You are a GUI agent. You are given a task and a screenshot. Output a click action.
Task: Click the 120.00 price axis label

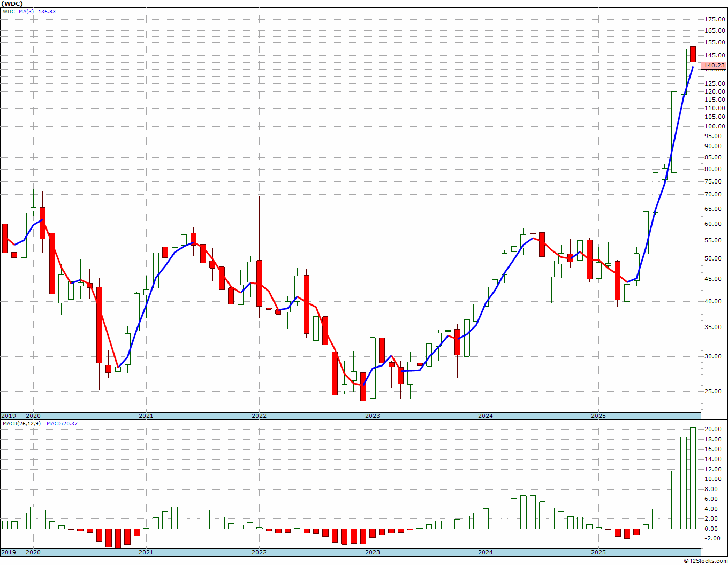coord(715,91)
